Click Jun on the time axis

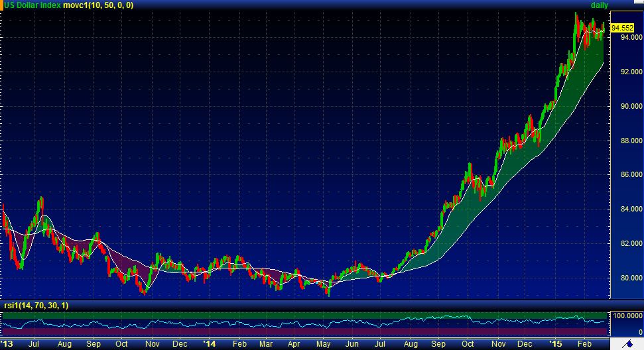[x=352, y=345]
